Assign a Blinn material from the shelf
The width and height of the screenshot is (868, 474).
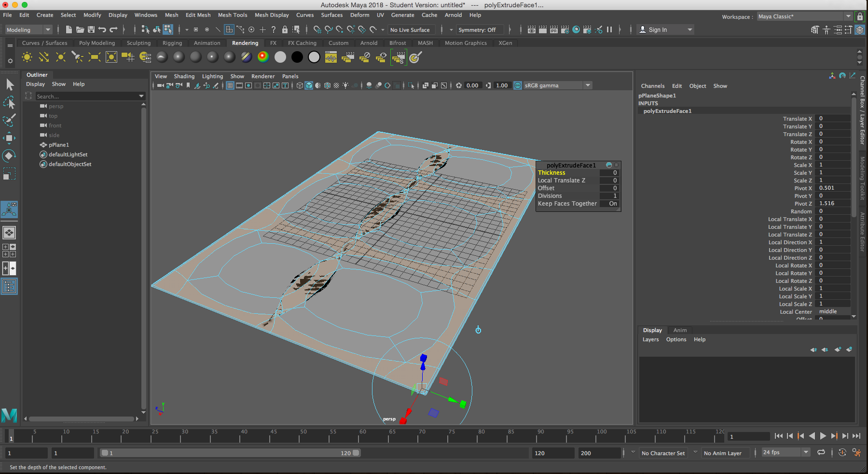coord(178,57)
